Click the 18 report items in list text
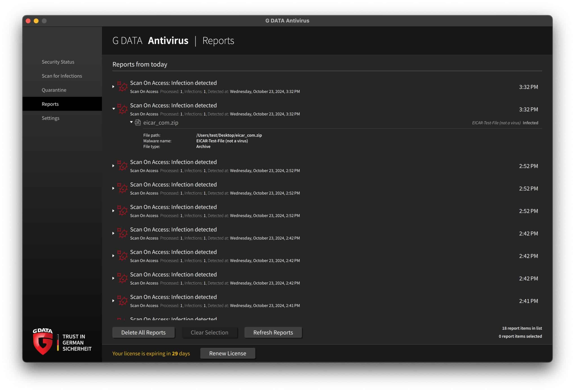 tap(522, 328)
